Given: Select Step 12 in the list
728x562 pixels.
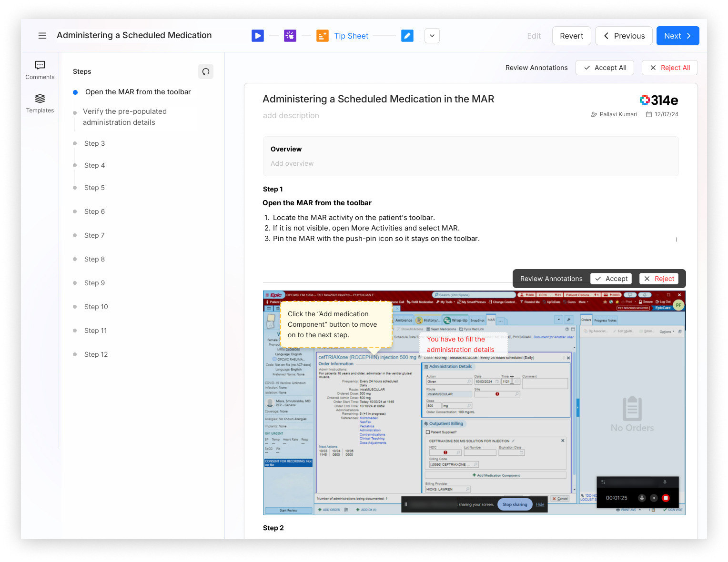Looking at the screenshot, I should [96, 354].
